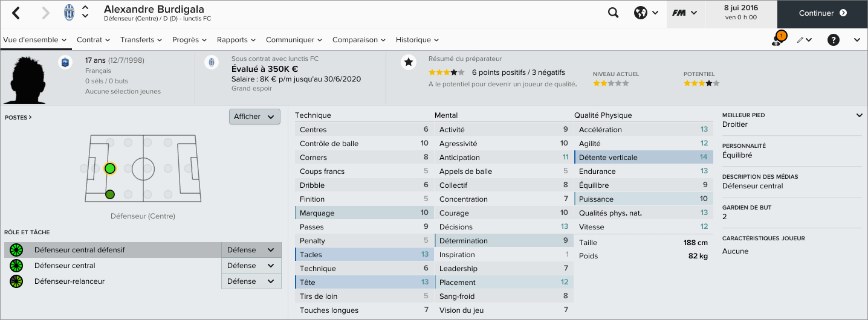The height and width of the screenshot is (320, 868).
Task: Click the Iunctis FC club badge in header
Action: [x=69, y=13]
